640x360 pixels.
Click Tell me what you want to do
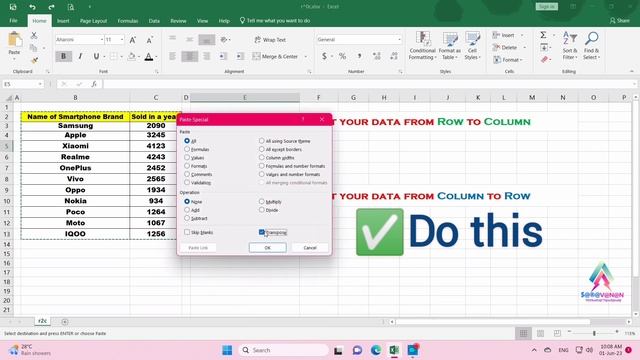pyautogui.click(x=275, y=20)
